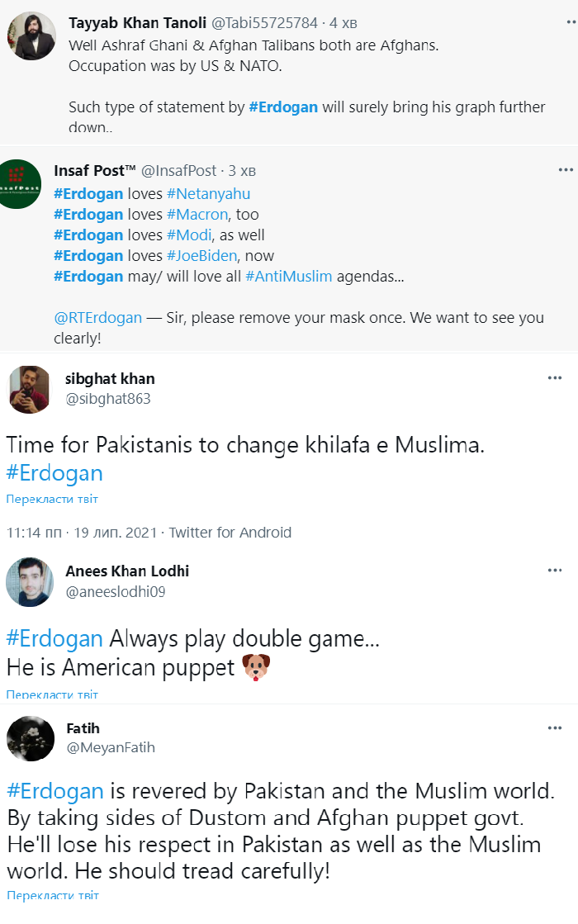Show more options on Fatih's tweet
The image size is (578, 924).
click(x=555, y=728)
